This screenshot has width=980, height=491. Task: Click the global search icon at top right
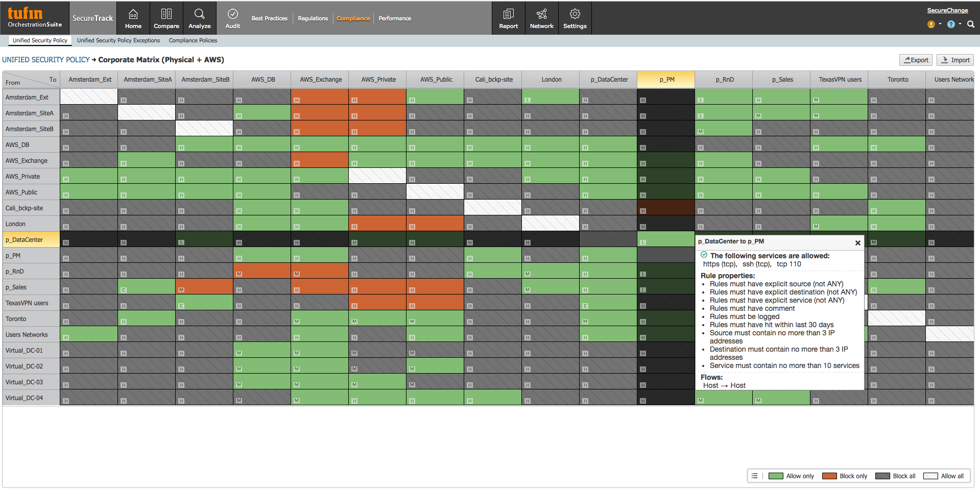coord(971,24)
